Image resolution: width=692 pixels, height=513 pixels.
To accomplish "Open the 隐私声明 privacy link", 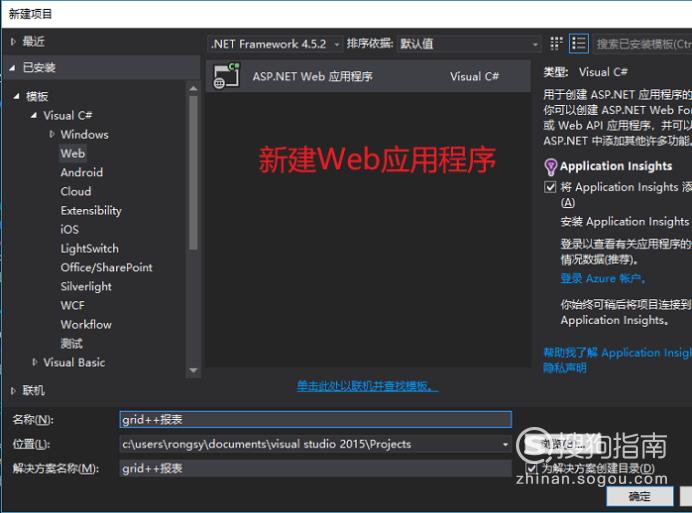I will [565, 368].
